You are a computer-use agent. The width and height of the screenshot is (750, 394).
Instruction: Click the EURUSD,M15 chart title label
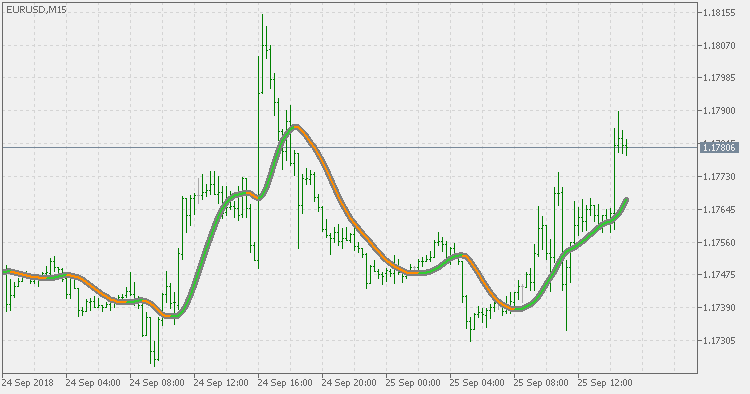tap(36, 10)
